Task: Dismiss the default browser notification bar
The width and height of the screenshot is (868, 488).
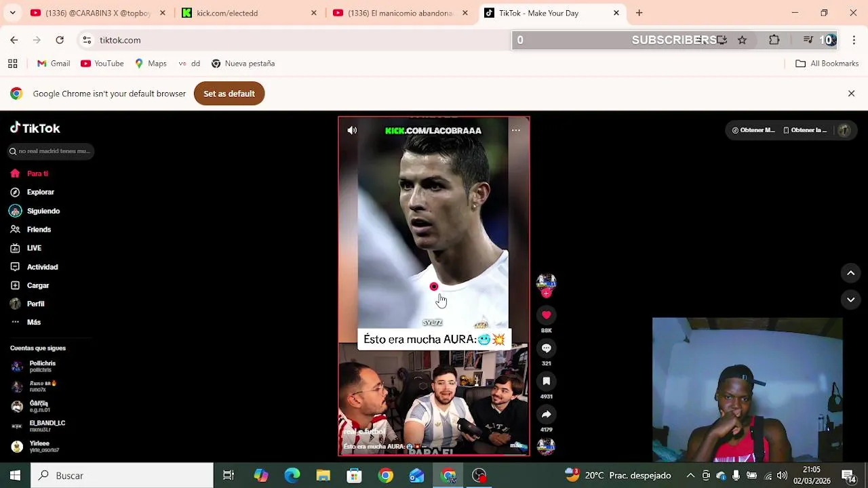Action: (851, 94)
